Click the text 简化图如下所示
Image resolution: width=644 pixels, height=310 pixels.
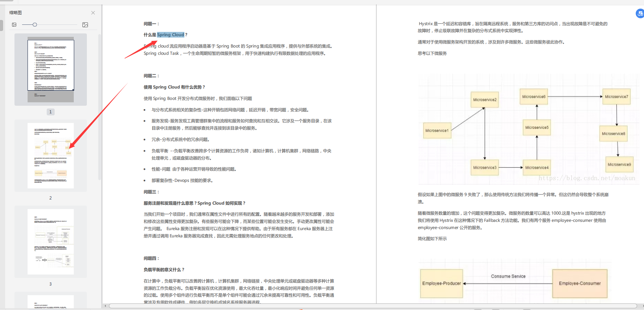[432, 239]
